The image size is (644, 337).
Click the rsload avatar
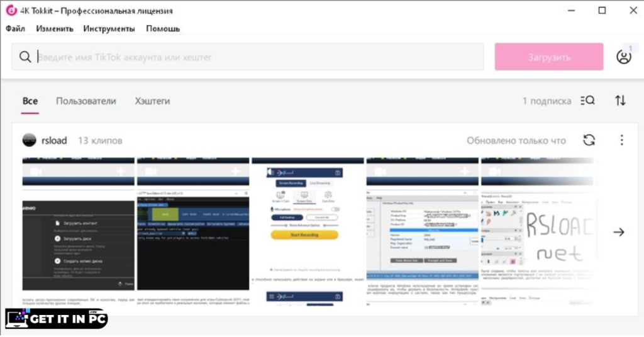coord(29,140)
